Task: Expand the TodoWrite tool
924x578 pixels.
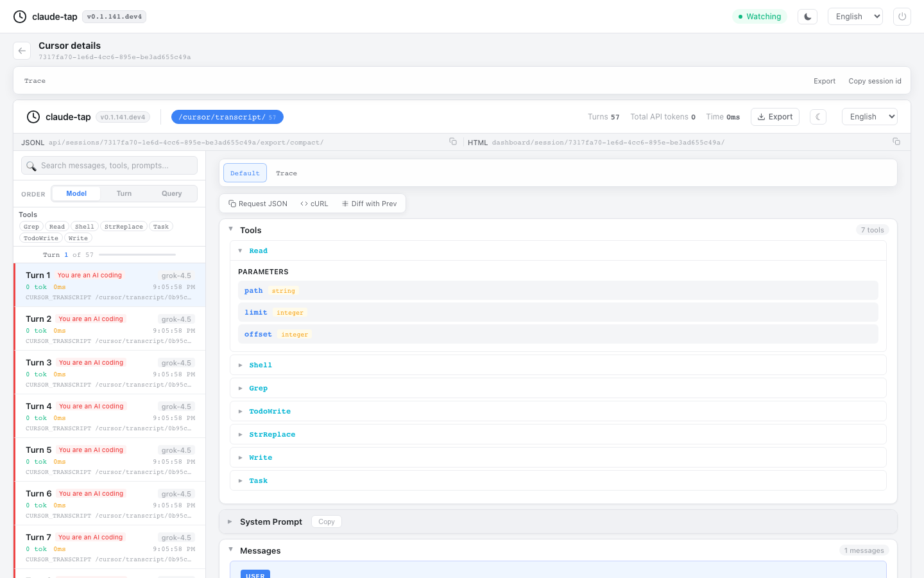Action: pos(558,411)
